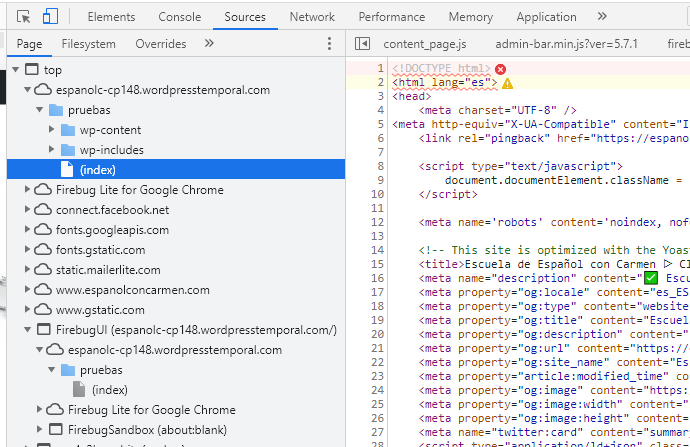Screen dimensions: 690x447
Task: Set breakpoint on line number 15
Action: (377, 264)
